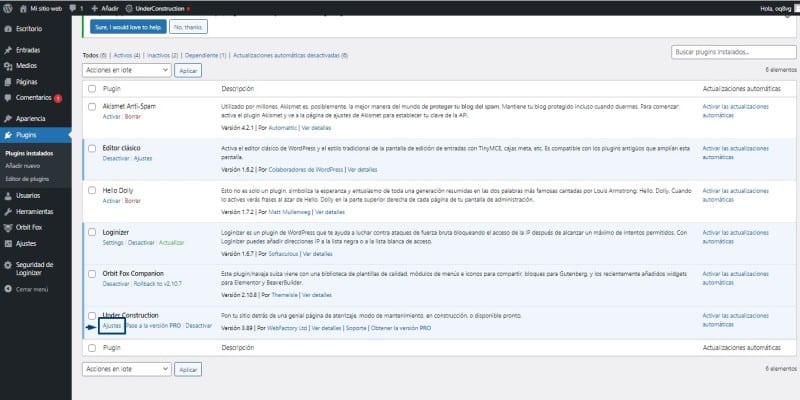Viewport: 800px width, 400px height.
Task: Toggle select-all checkbox in table header
Action: 92,89
